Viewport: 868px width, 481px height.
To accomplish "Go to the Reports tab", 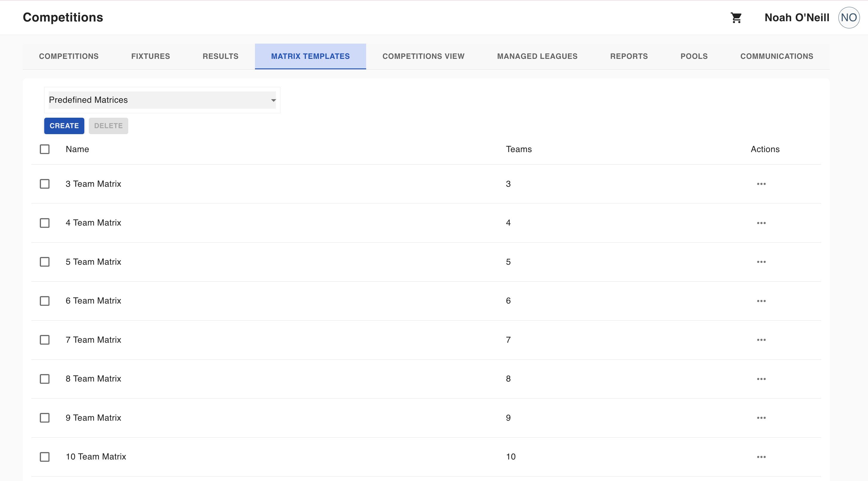I will click(x=629, y=56).
